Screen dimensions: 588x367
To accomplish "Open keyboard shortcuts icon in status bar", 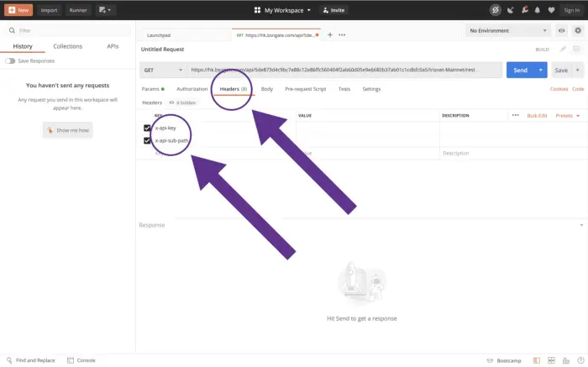I will click(x=566, y=360).
